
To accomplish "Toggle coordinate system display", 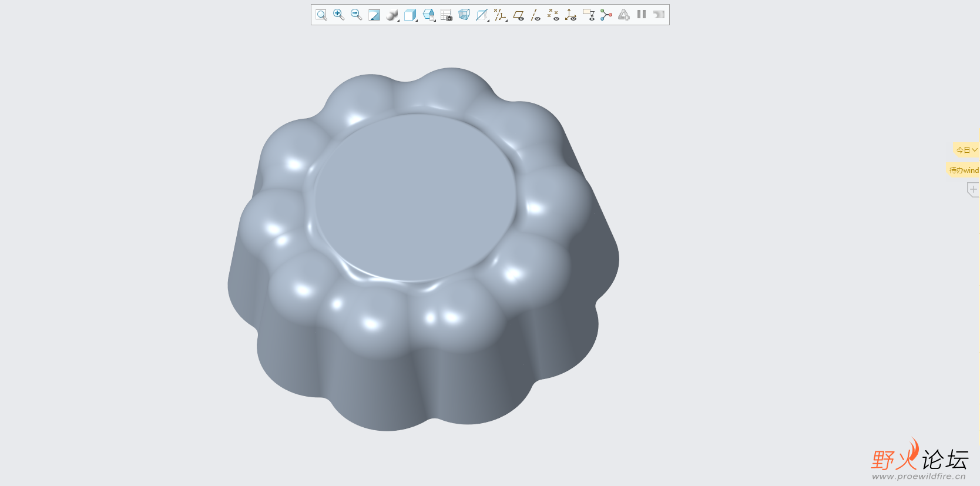I will [570, 15].
